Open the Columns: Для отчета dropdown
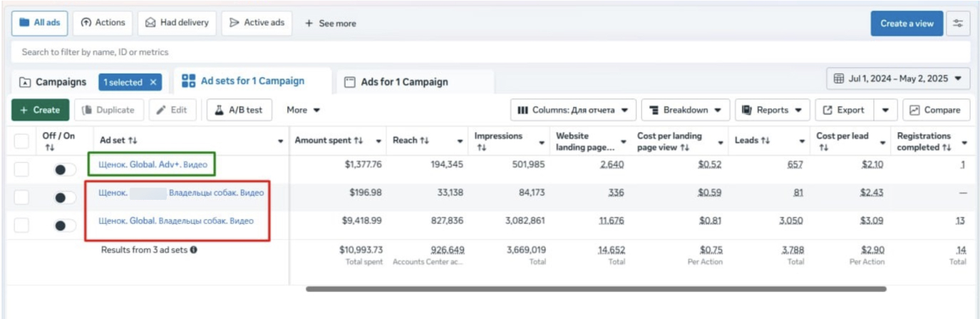 tap(574, 110)
